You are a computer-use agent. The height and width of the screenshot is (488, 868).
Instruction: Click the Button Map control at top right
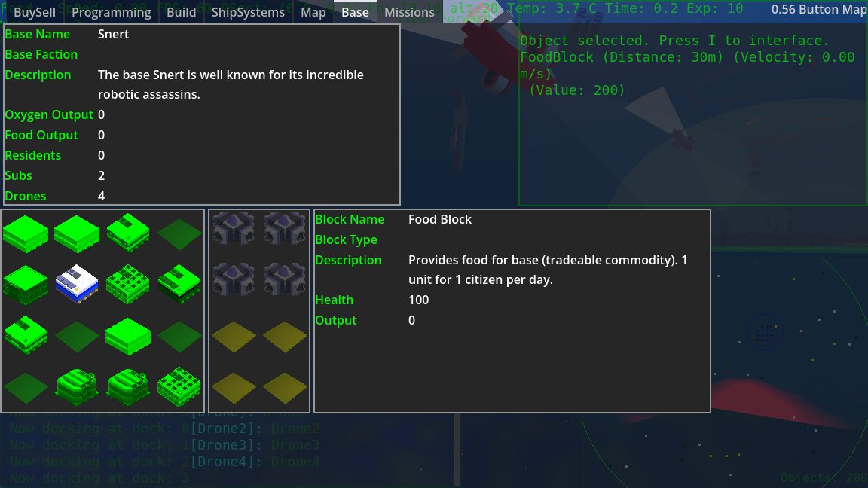(x=819, y=10)
